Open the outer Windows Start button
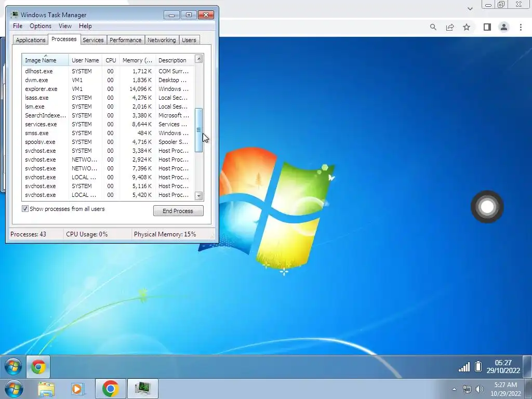The image size is (532, 399). [14, 389]
